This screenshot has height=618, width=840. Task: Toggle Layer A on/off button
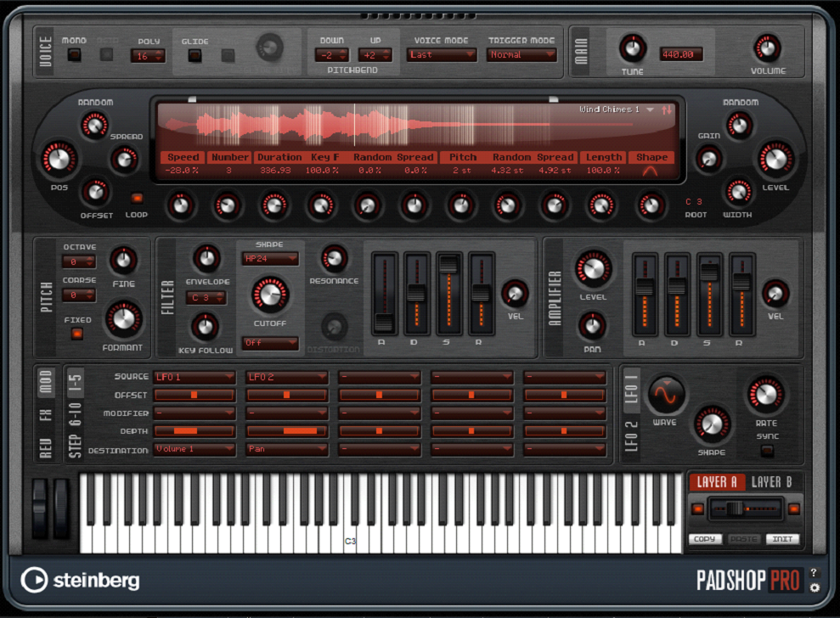pos(697,508)
